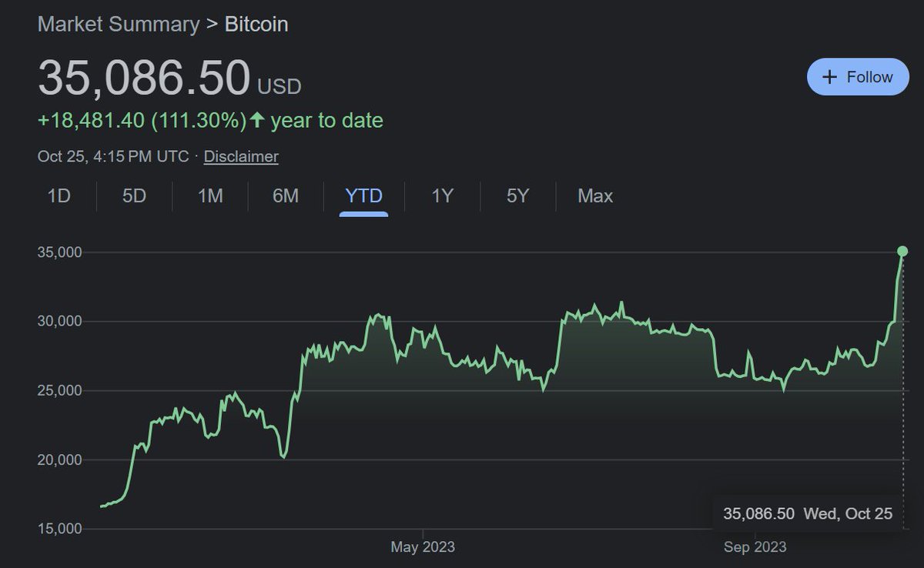Click the 35,086.50 price headline
Viewport: 924px width, 568px height.
[144, 78]
